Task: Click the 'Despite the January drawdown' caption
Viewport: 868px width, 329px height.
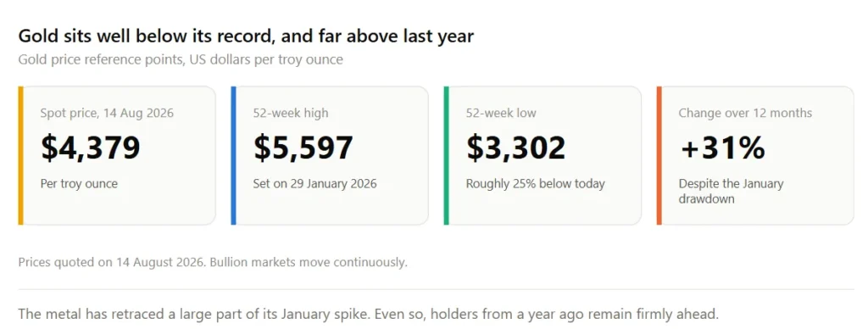Action: point(732,191)
